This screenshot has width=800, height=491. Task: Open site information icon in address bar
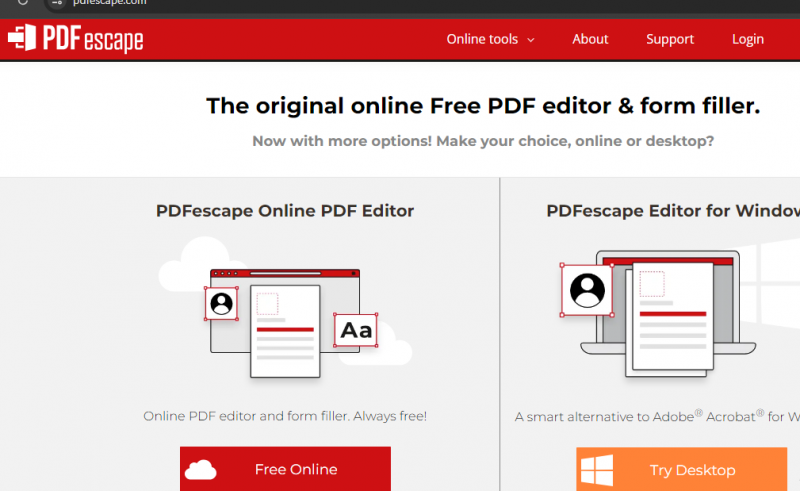[54, 3]
